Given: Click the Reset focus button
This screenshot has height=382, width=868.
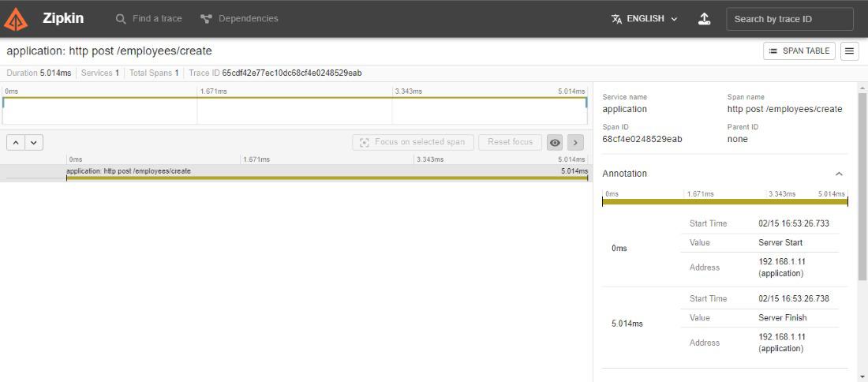Looking at the screenshot, I should point(510,142).
